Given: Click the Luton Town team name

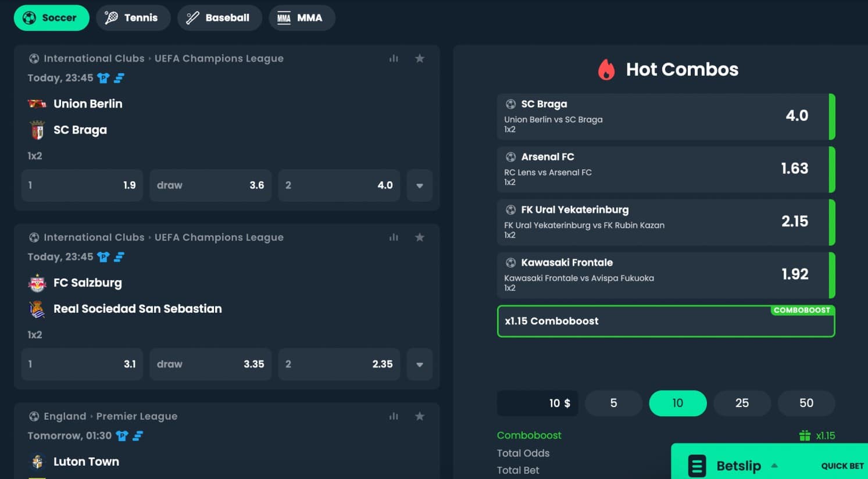Looking at the screenshot, I should point(86,462).
